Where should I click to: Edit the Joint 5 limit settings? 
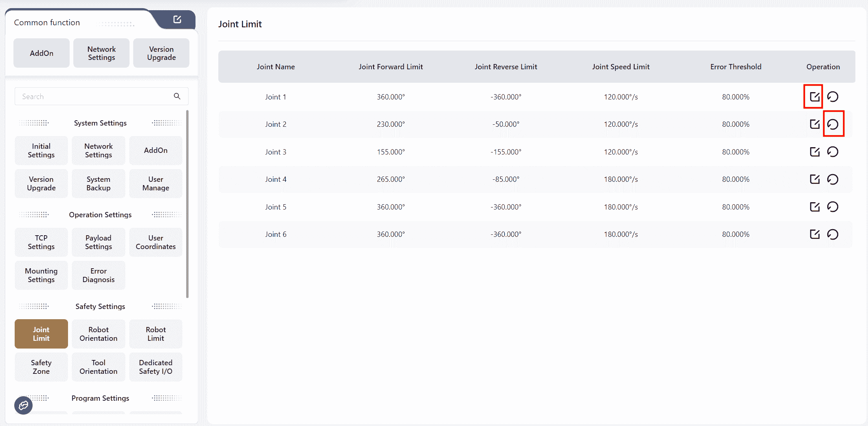point(814,207)
